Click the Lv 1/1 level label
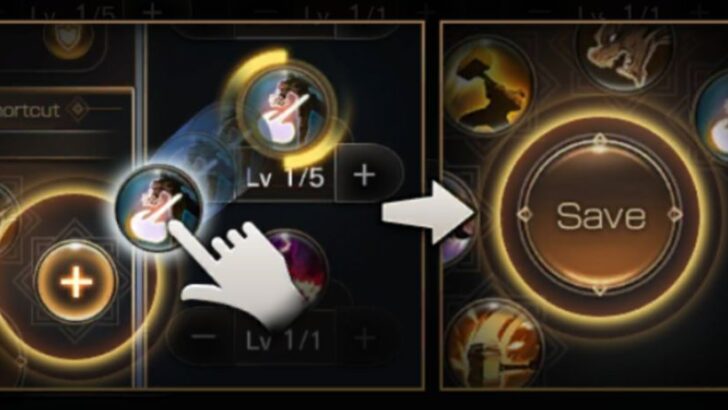 click(x=282, y=341)
